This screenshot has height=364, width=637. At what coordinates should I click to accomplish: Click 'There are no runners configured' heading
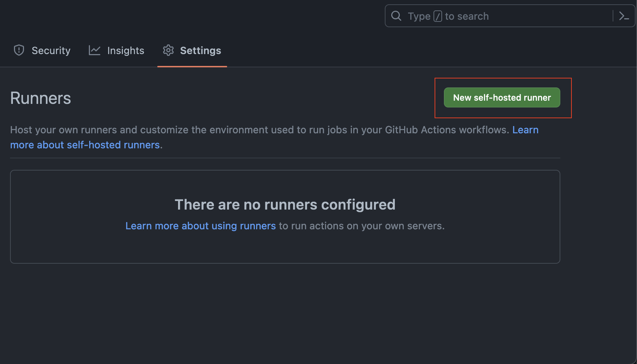[x=285, y=205]
